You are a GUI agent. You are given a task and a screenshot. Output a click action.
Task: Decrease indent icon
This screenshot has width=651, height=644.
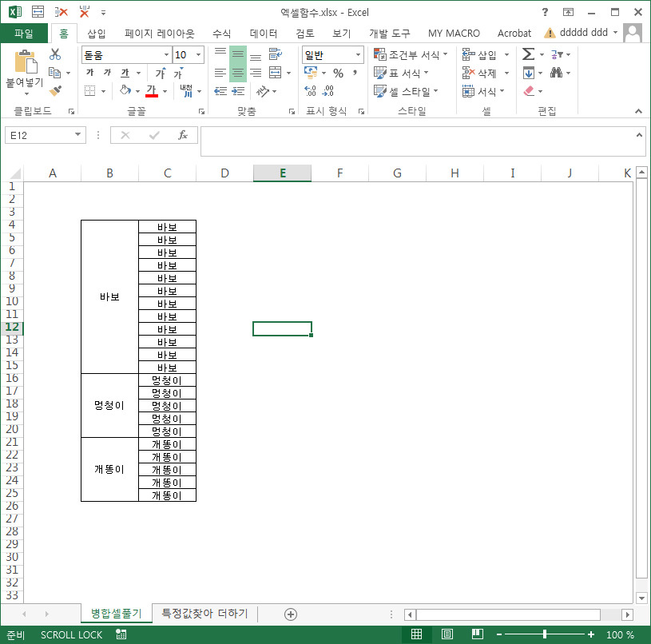220,91
